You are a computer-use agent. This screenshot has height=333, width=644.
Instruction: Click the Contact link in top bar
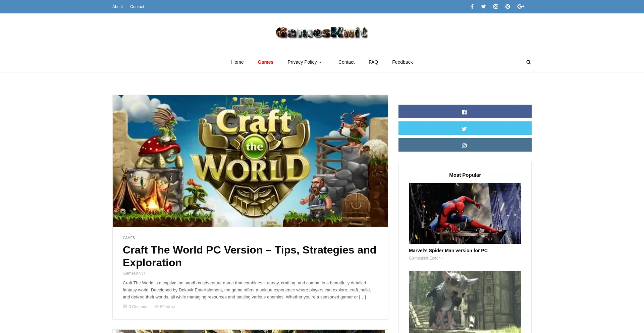(x=137, y=7)
